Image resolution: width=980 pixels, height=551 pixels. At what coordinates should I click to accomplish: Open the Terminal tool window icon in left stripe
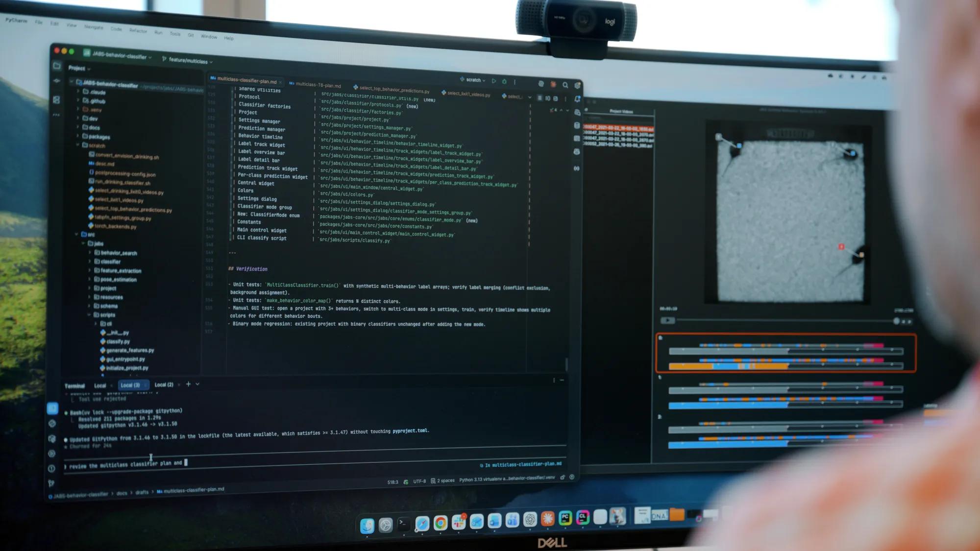(x=52, y=408)
